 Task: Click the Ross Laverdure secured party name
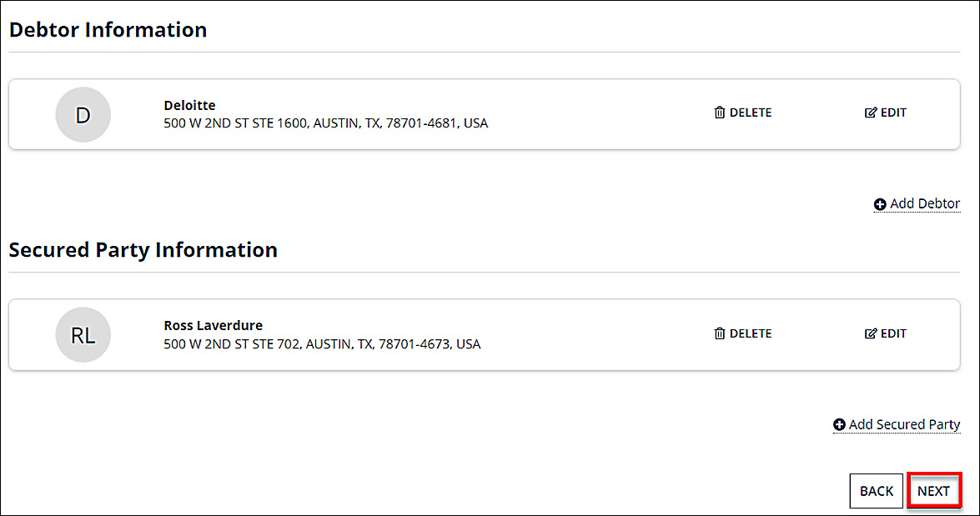point(213,325)
